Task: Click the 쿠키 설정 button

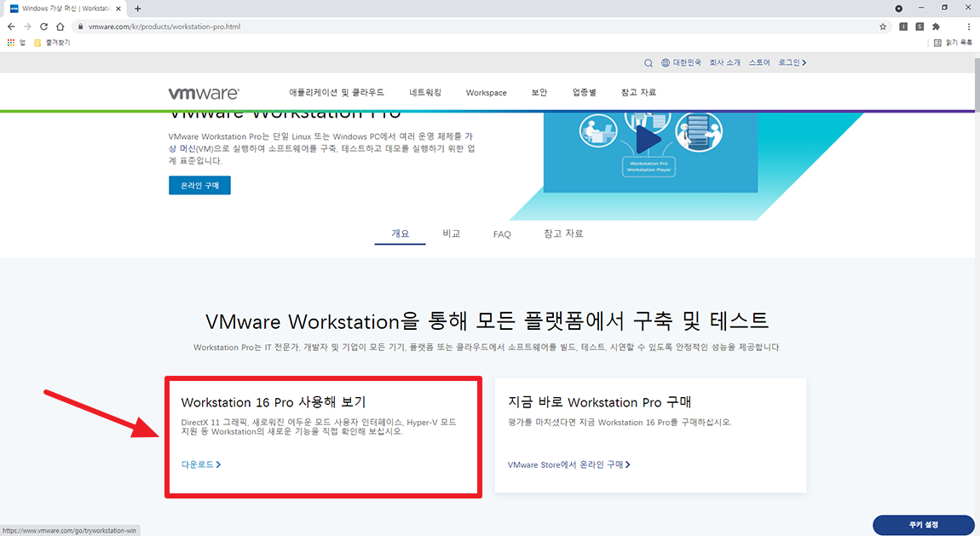Action: click(x=923, y=525)
